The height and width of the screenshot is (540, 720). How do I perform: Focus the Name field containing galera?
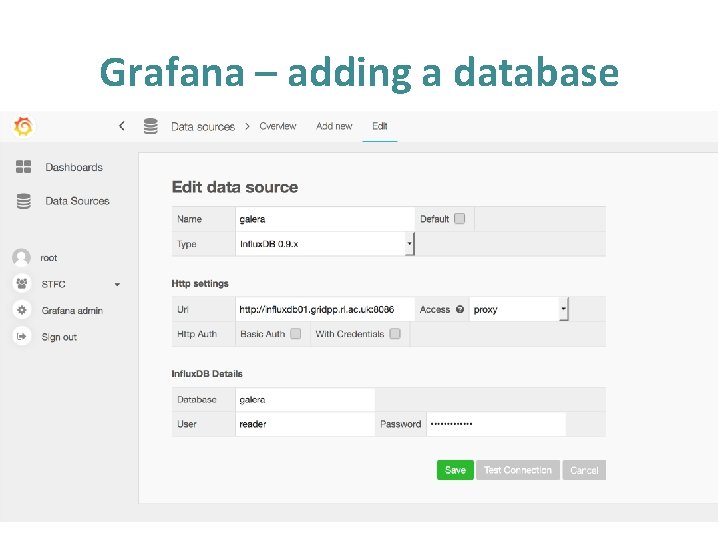point(325,219)
